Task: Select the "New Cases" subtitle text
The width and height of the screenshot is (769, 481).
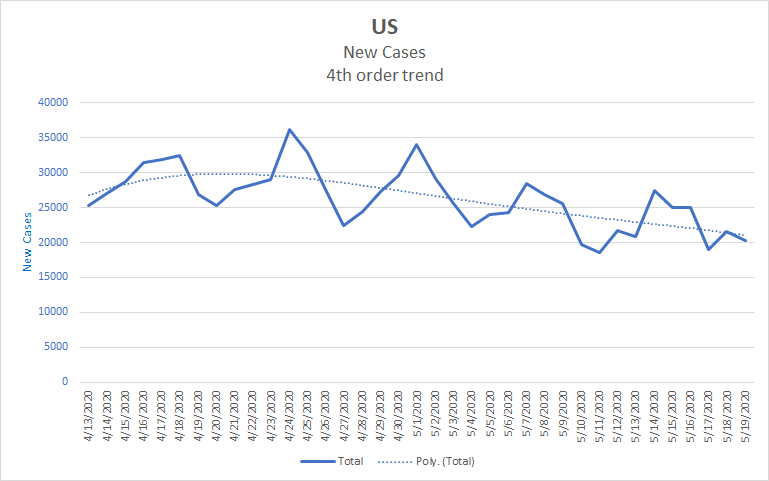Action: click(384, 52)
